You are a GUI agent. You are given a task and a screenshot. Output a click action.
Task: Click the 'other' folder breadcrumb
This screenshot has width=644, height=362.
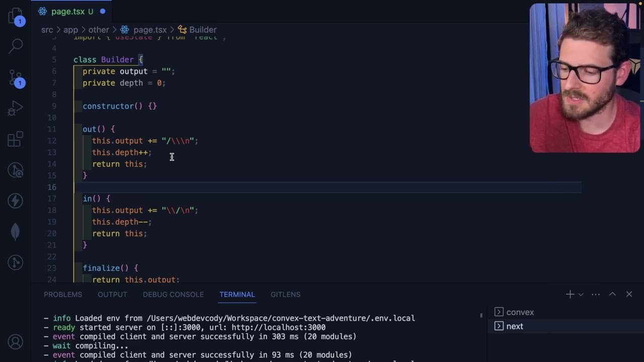tap(99, 30)
